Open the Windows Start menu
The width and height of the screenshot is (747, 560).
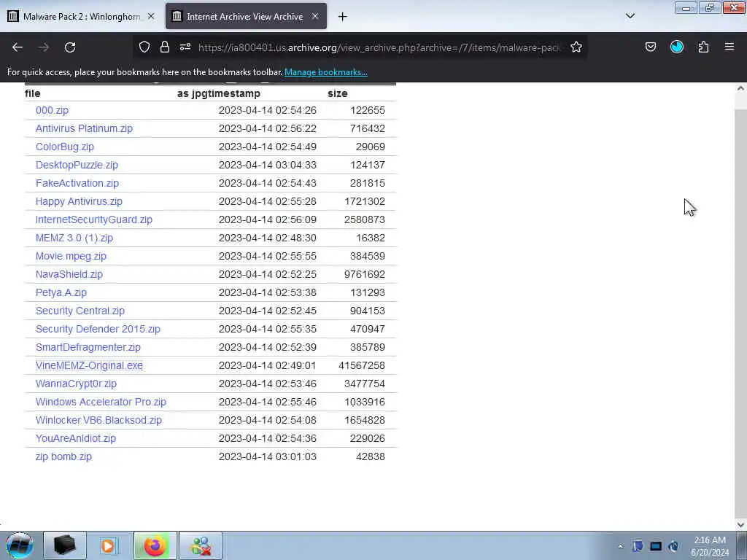20,545
